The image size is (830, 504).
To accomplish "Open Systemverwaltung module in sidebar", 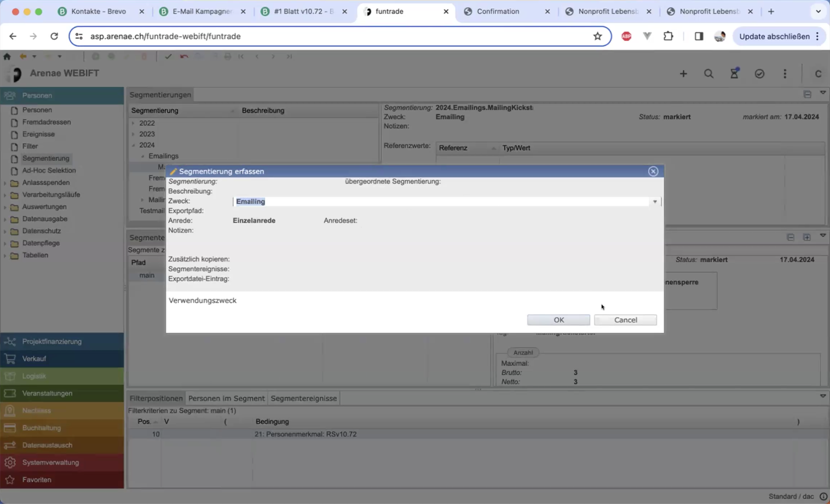I will pyautogui.click(x=50, y=462).
